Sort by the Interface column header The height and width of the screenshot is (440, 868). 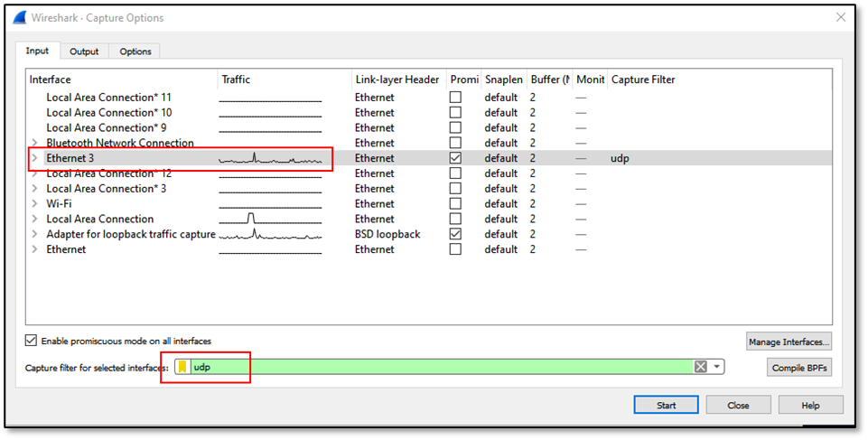(122, 80)
